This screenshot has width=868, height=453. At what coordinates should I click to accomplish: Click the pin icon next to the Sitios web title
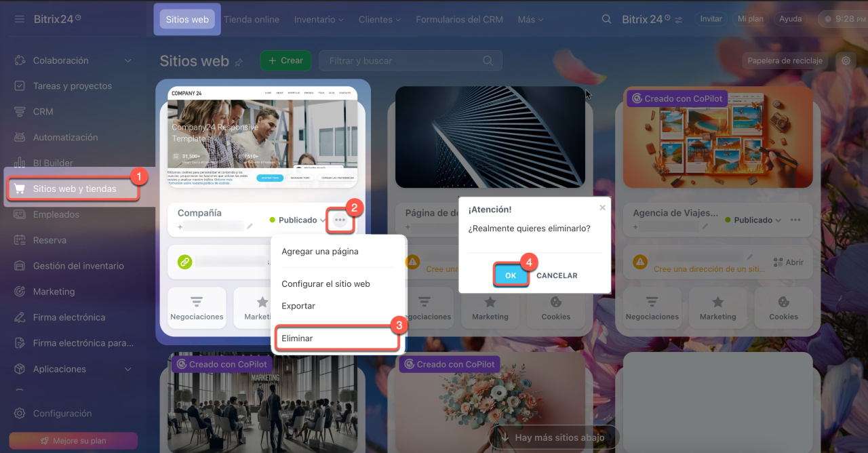pyautogui.click(x=239, y=62)
